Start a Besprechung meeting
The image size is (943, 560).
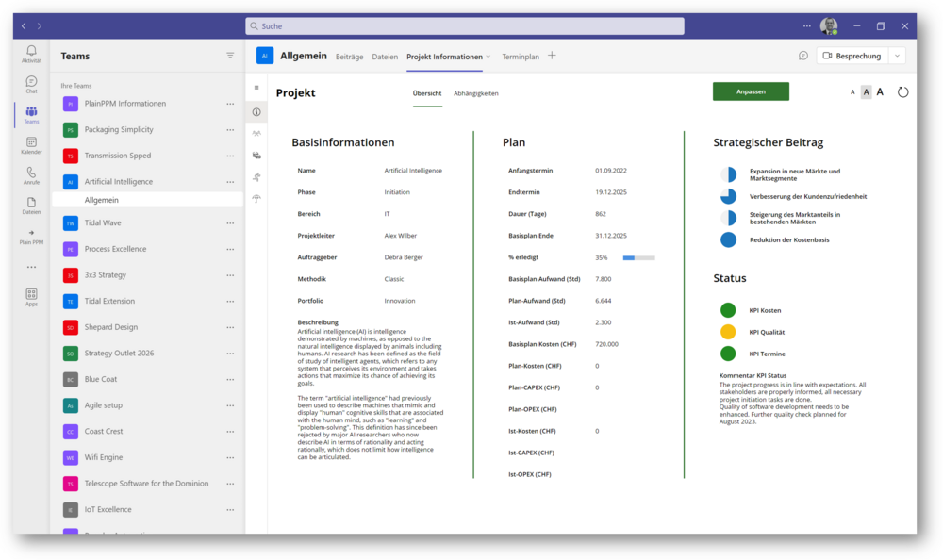pyautogui.click(x=852, y=57)
